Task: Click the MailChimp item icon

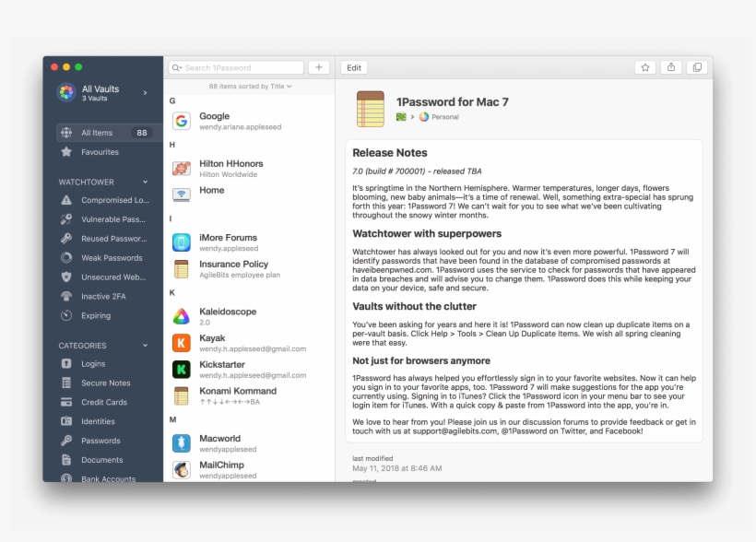Action: [x=182, y=470]
